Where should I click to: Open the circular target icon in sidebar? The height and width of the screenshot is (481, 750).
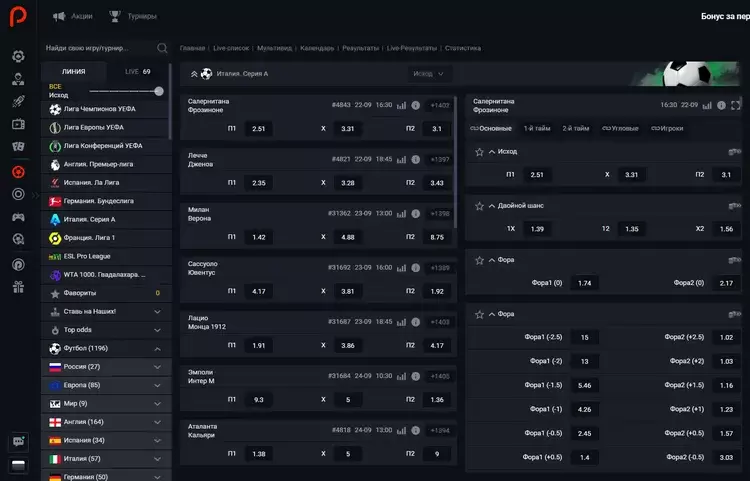pyautogui.click(x=18, y=194)
